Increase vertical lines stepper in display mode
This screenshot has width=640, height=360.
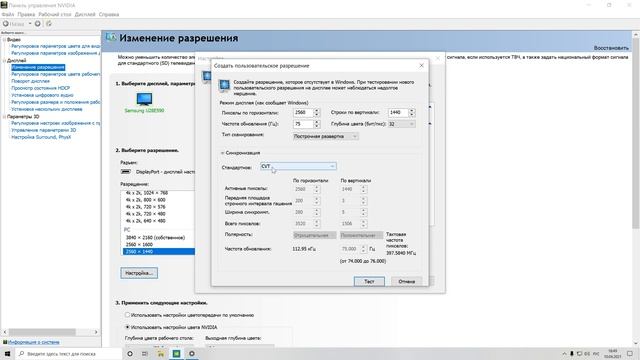click(x=412, y=110)
